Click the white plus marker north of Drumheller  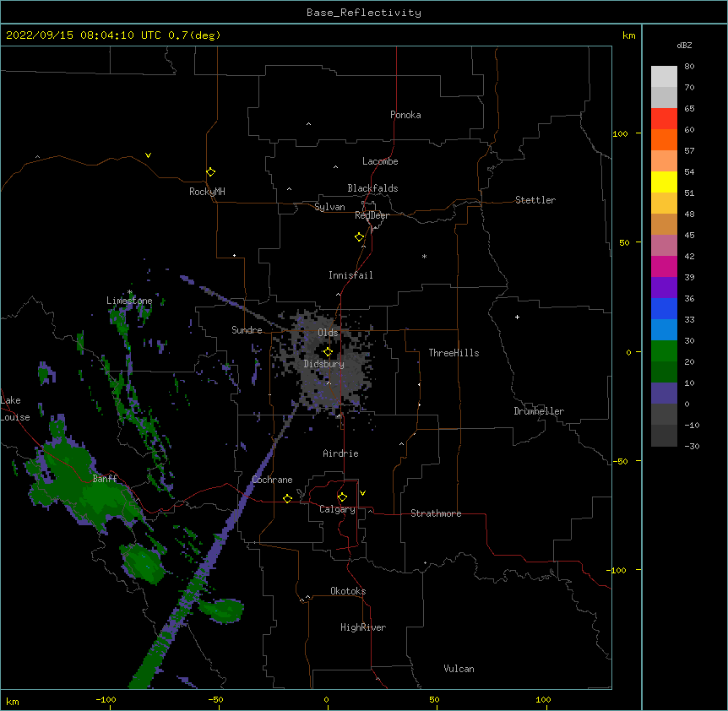click(517, 317)
